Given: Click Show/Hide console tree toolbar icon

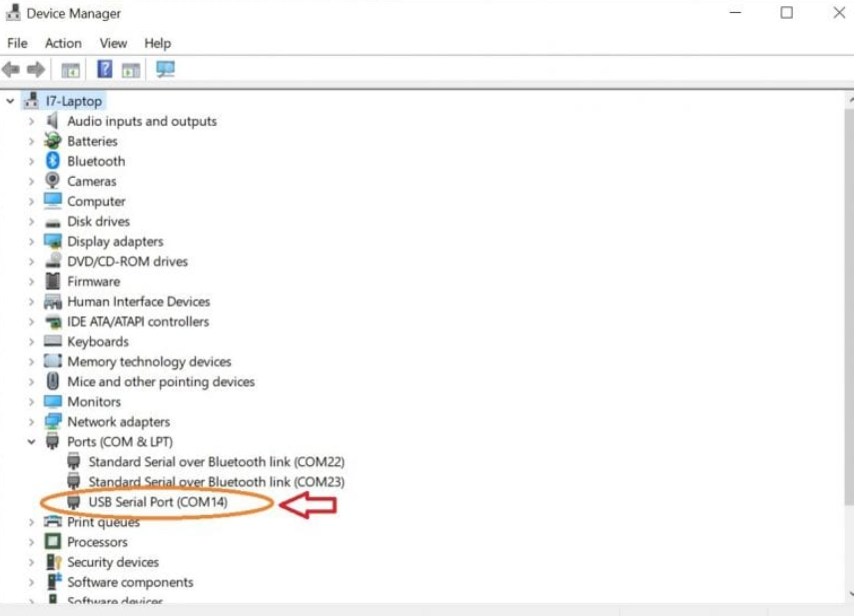Looking at the screenshot, I should pos(70,70).
